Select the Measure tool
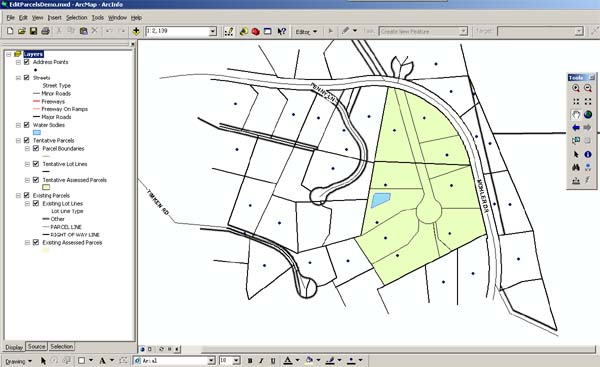 (x=576, y=181)
